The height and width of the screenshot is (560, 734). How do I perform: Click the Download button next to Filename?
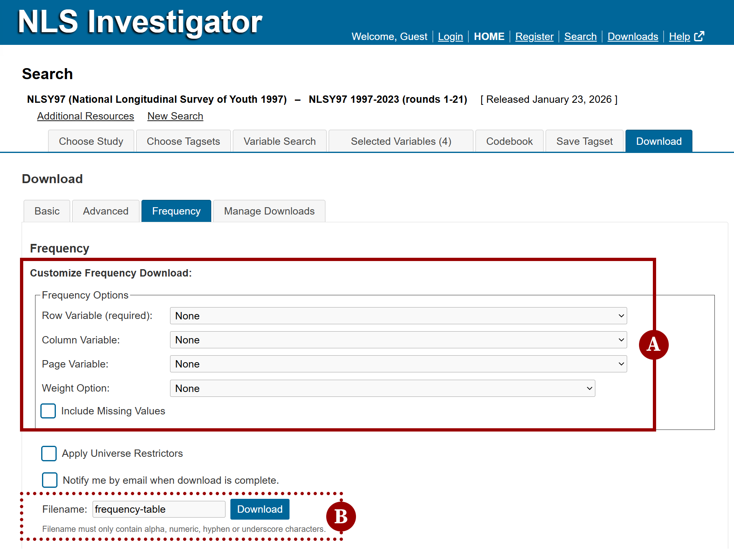(x=260, y=509)
